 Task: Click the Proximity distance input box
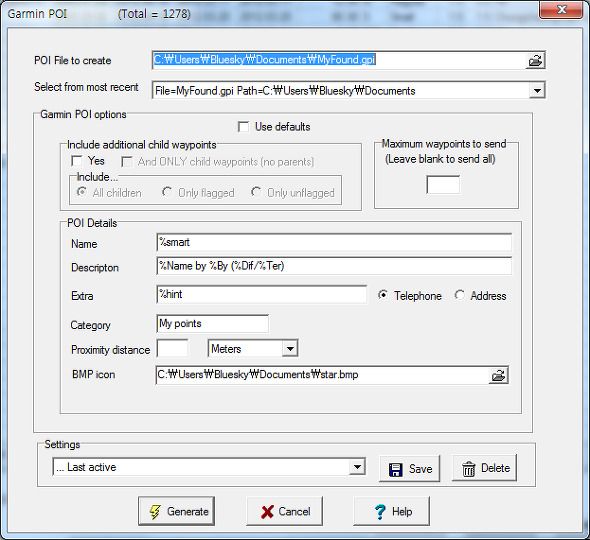pyautogui.click(x=172, y=348)
